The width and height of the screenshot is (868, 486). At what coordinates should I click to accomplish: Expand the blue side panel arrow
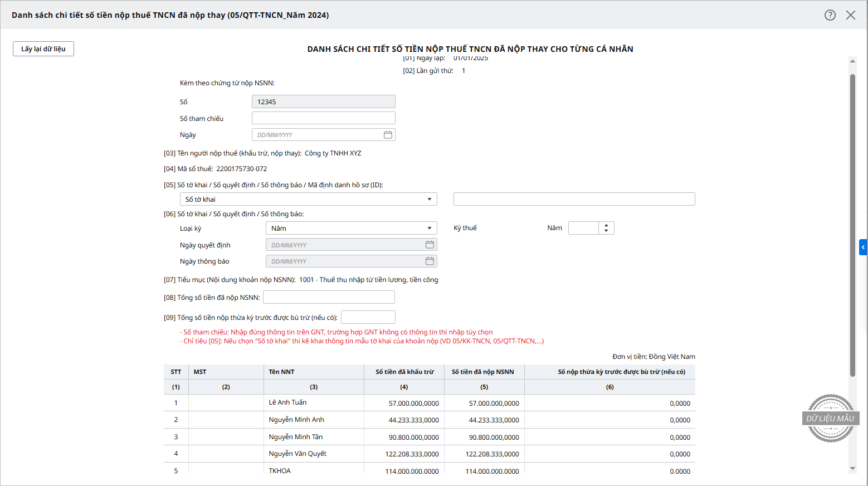(x=863, y=247)
